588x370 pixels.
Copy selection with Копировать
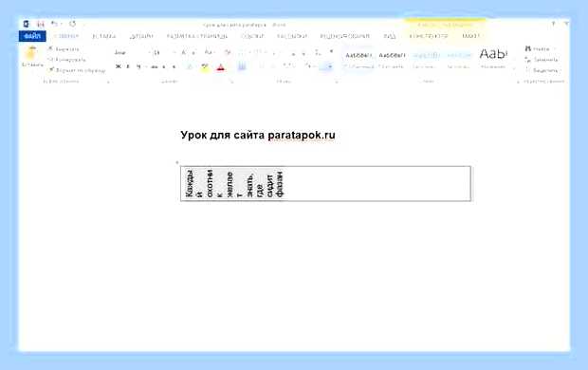[x=67, y=60]
